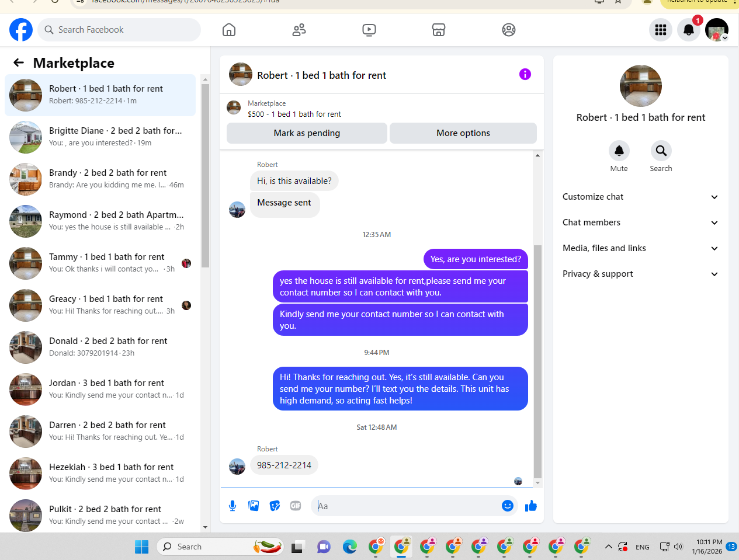Click Robert's avatar beside phone message
Viewport: 739px width, 560px height.
point(237,467)
